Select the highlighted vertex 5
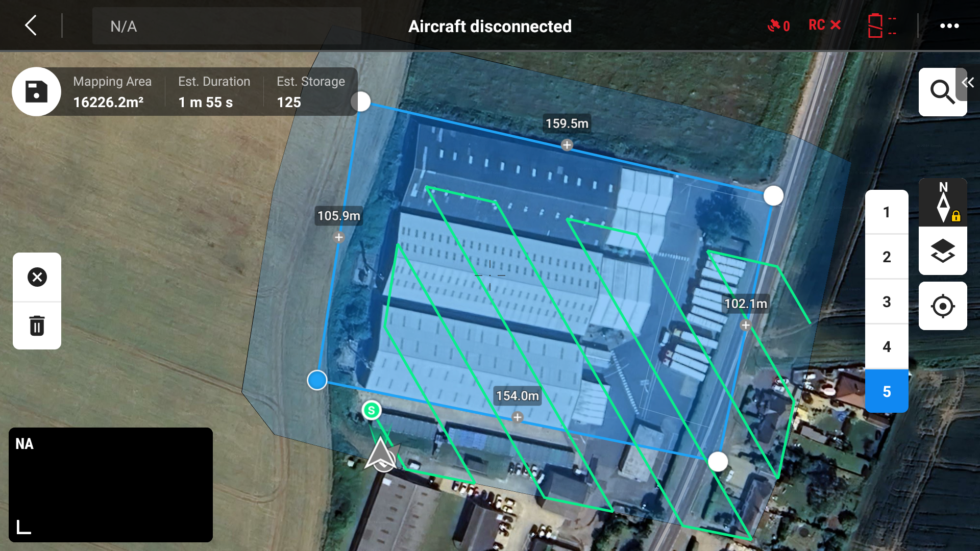This screenshot has height=551, width=980. click(x=887, y=391)
